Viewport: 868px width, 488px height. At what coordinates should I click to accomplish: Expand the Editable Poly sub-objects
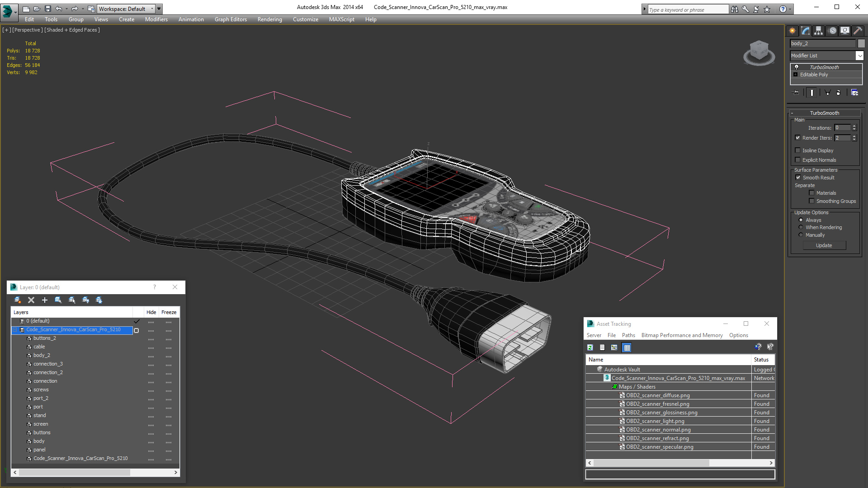(x=796, y=75)
